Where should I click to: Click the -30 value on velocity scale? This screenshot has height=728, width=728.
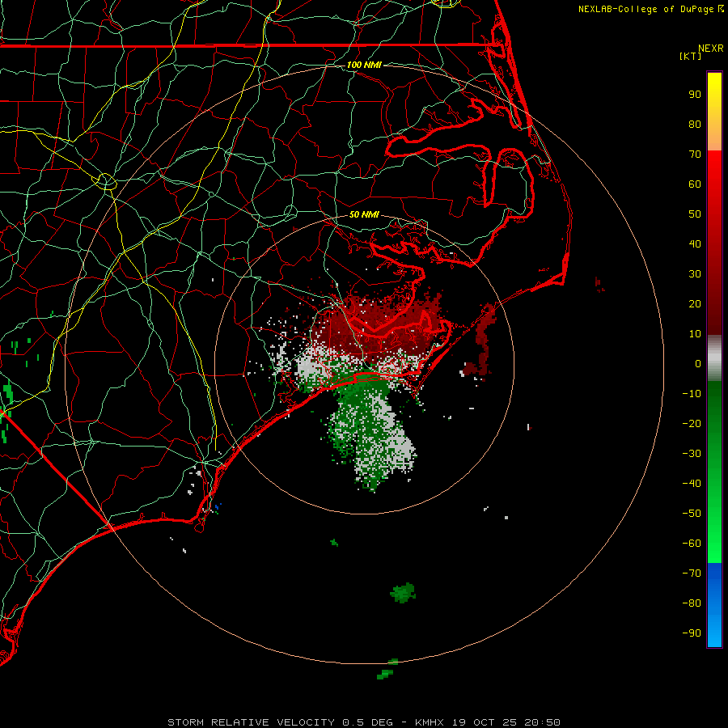[x=692, y=454]
